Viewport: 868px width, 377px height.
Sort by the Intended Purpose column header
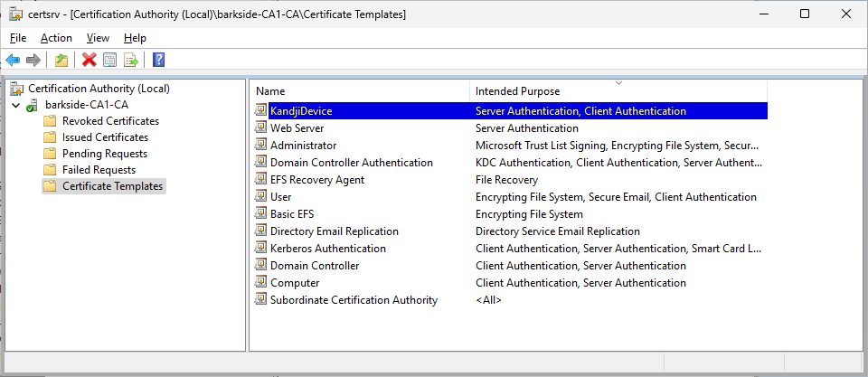click(517, 91)
